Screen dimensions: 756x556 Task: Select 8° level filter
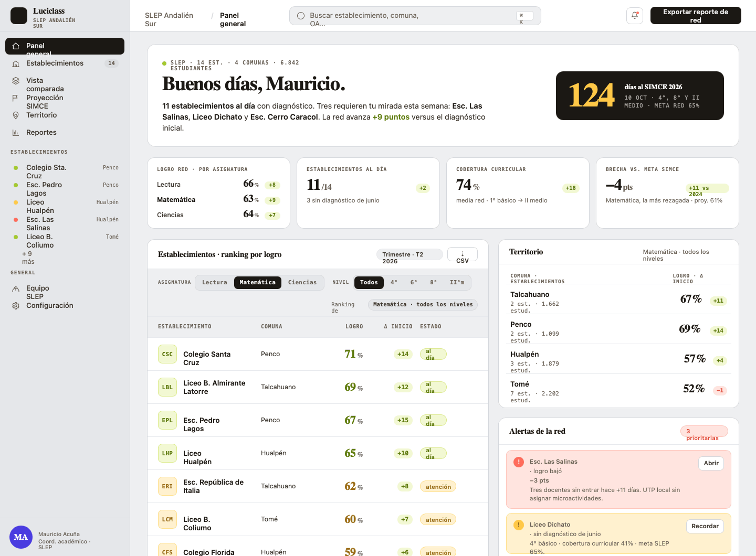(434, 282)
